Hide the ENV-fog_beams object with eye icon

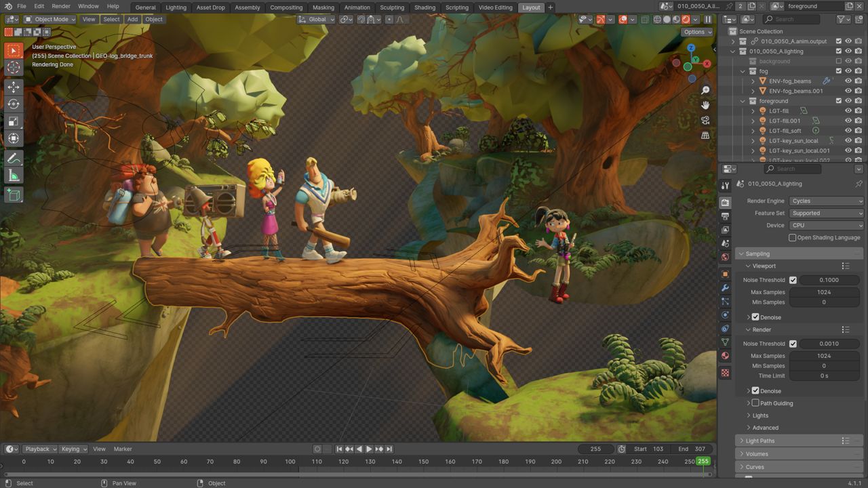click(848, 81)
